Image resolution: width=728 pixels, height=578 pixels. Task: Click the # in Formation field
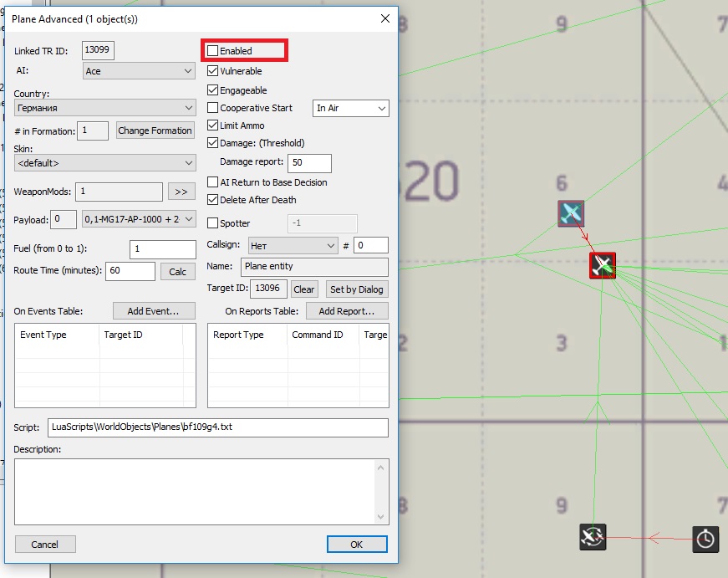[93, 130]
